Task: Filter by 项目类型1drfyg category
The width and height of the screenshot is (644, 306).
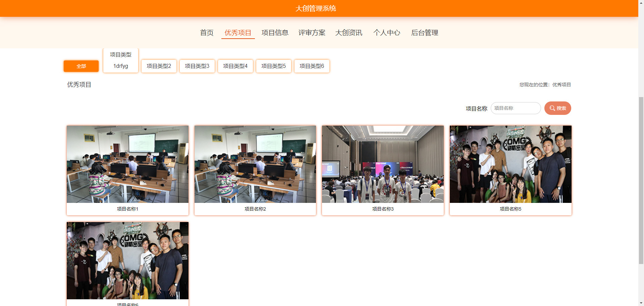Action: click(x=121, y=60)
